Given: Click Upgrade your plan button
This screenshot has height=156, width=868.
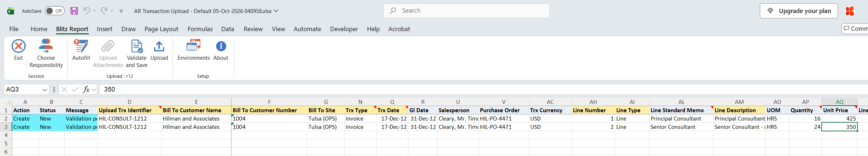Looking at the screenshot, I should click(799, 11).
